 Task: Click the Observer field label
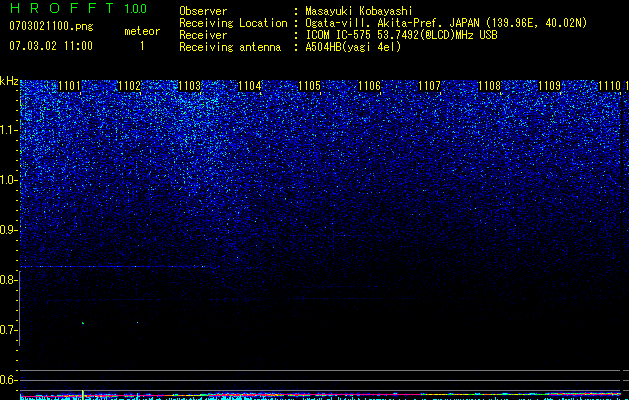pyautogui.click(x=203, y=11)
